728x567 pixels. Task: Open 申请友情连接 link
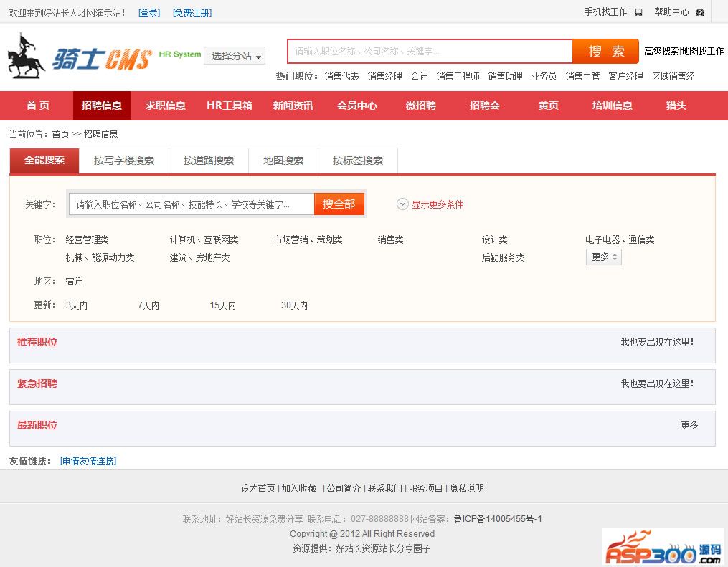click(x=88, y=461)
